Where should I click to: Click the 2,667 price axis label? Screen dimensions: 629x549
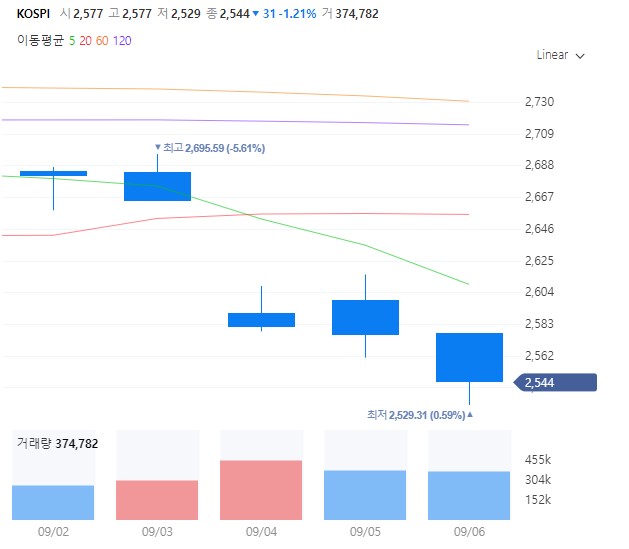pyautogui.click(x=540, y=197)
